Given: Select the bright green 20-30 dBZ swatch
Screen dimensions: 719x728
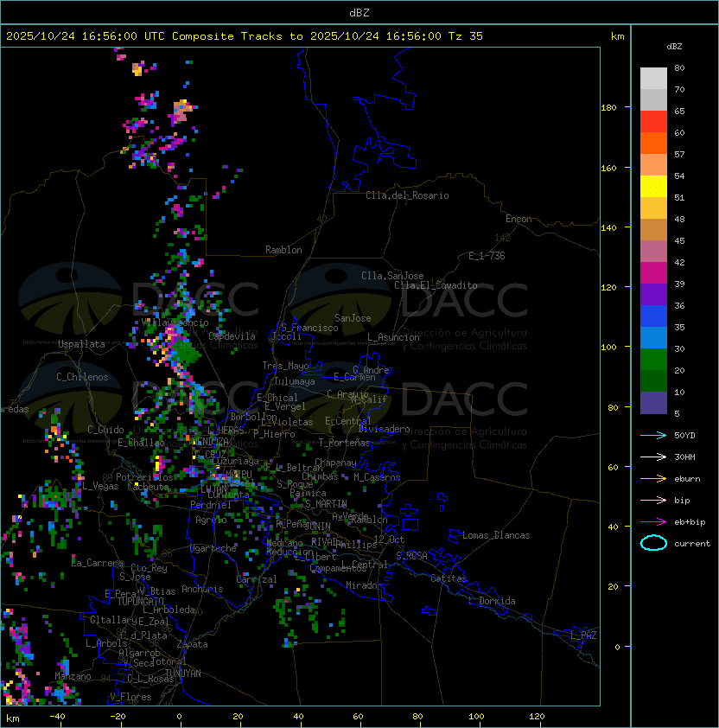Looking at the screenshot, I should point(653,360).
